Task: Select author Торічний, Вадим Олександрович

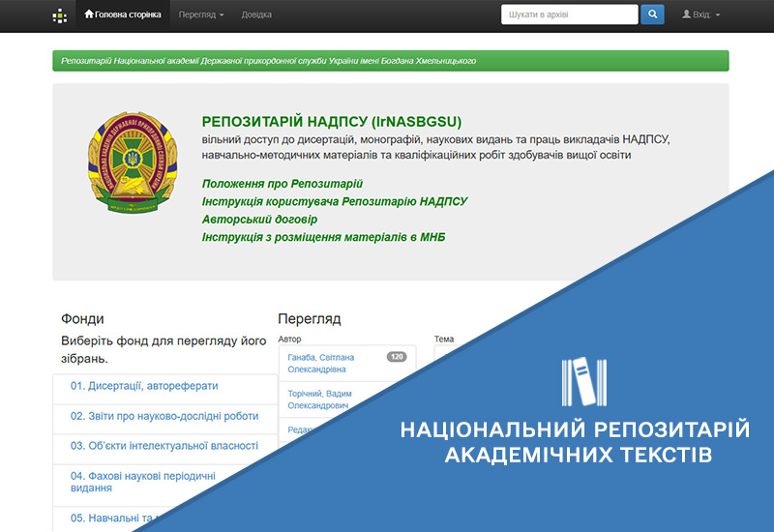Action: pyautogui.click(x=319, y=399)
